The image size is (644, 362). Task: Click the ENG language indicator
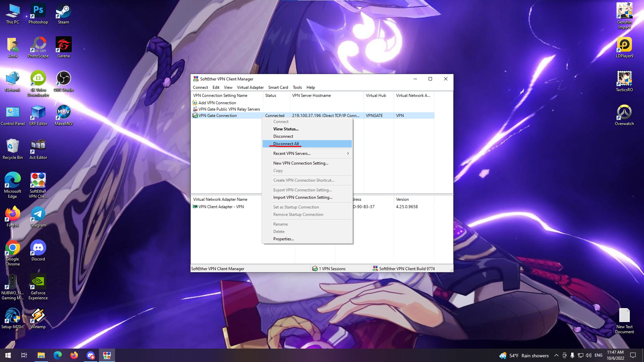pyautogui.click(x=598, y=355)
